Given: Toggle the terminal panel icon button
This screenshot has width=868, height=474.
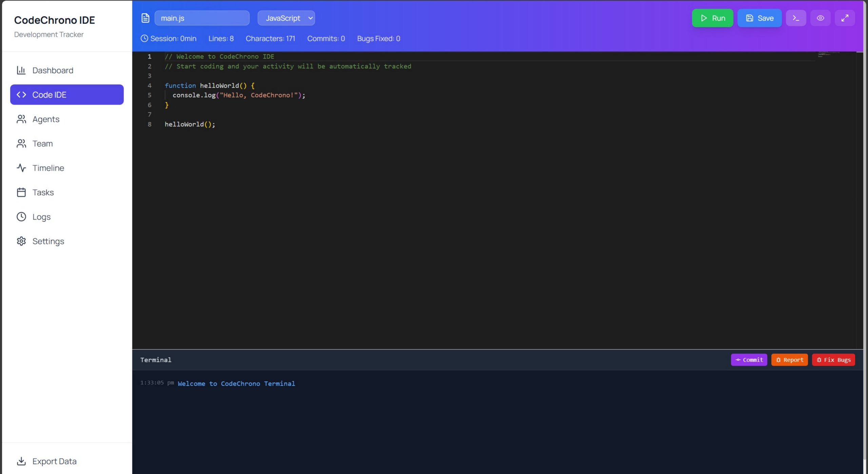Looking at the screenshot, I should (x=796, y=18).
